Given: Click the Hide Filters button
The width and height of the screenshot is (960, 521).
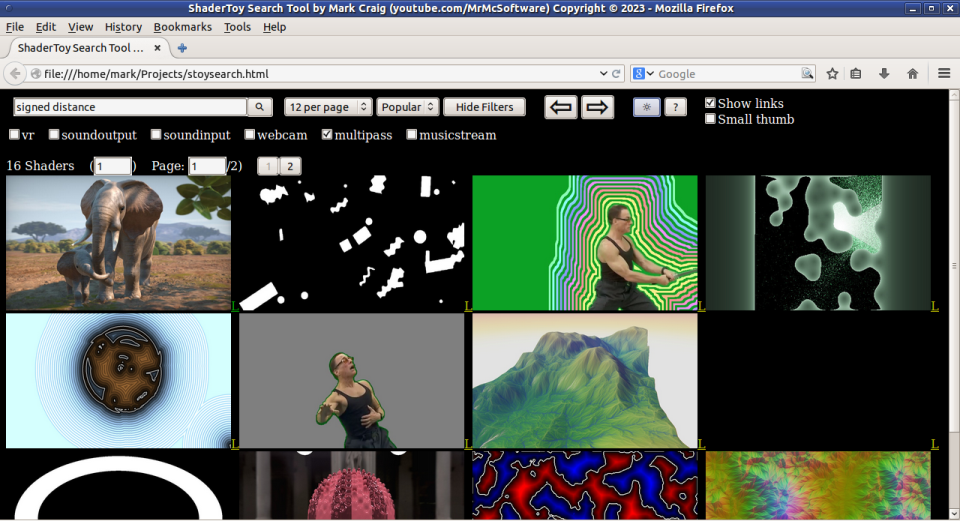Looking at the screenshot, I should point(484,107).
